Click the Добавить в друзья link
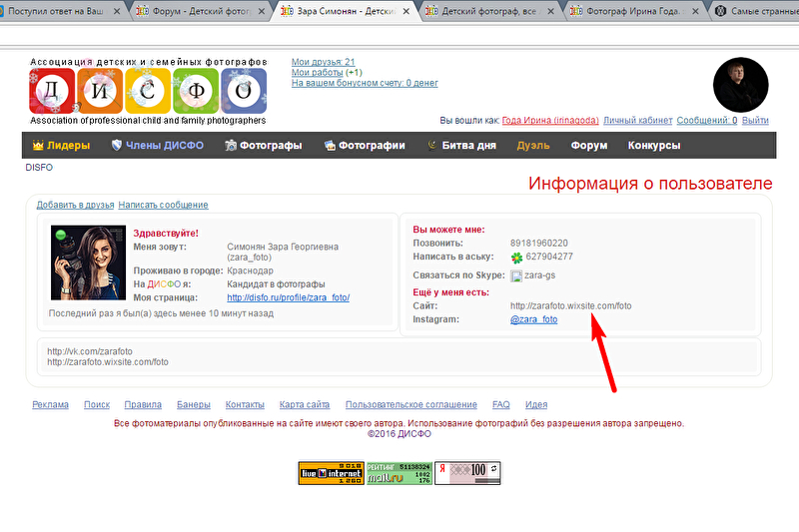 click(74, 205)
